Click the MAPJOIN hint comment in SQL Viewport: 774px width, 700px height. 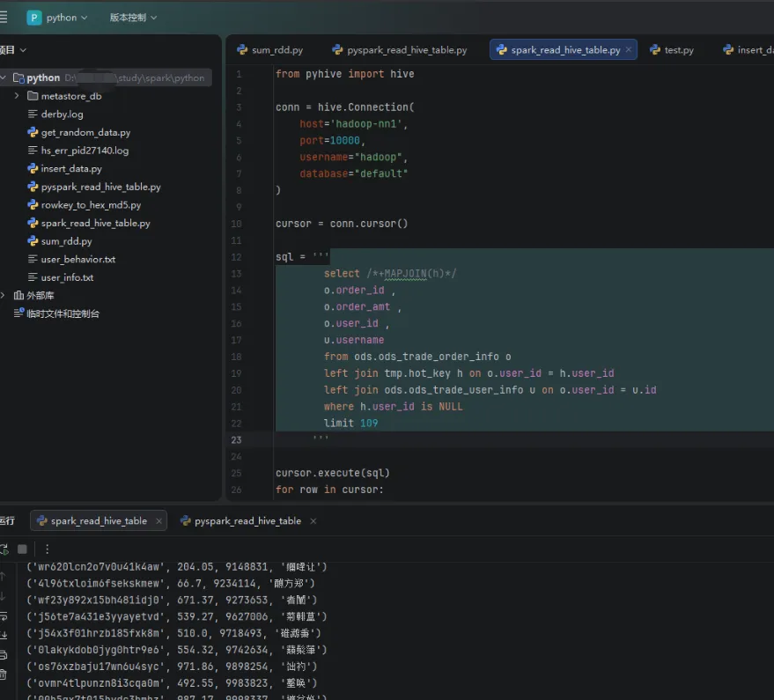coord(411,274)
